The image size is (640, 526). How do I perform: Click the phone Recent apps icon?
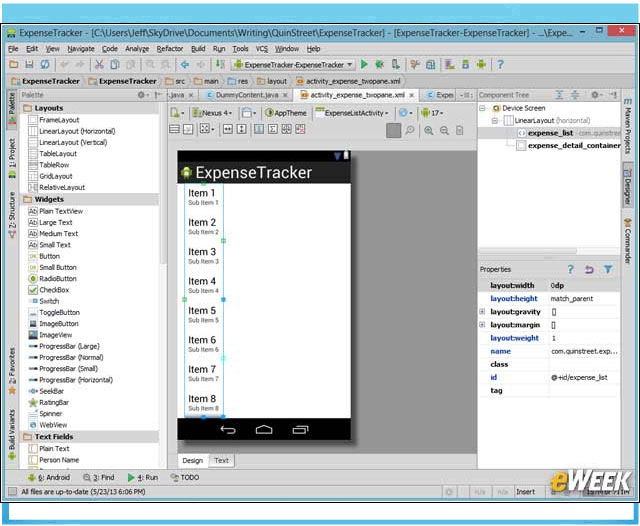300,429
